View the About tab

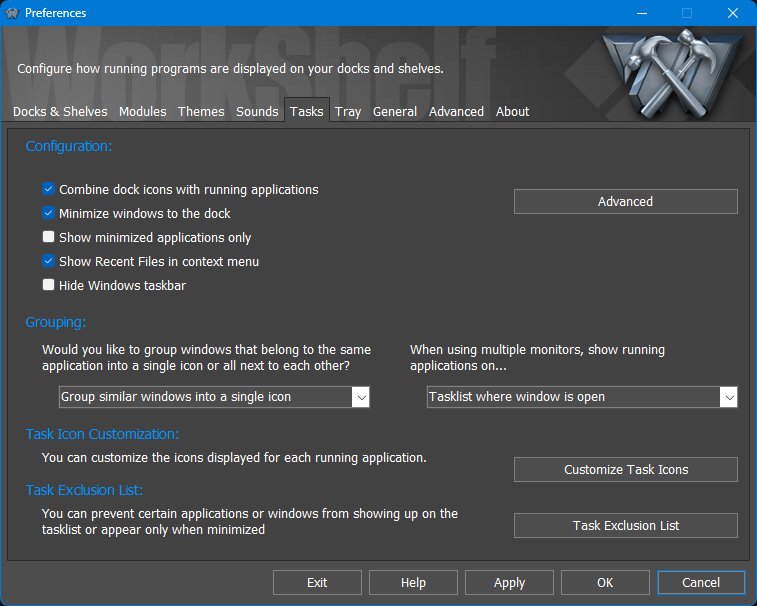tap(512, 112)
